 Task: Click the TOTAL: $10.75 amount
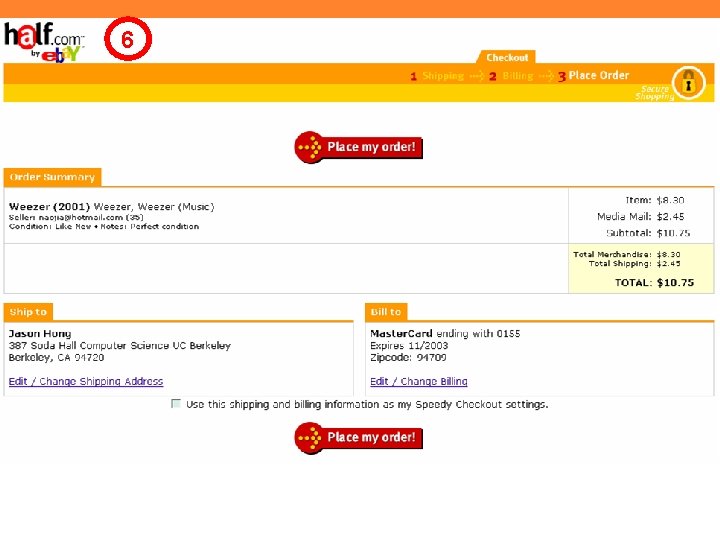coord(654,283)
